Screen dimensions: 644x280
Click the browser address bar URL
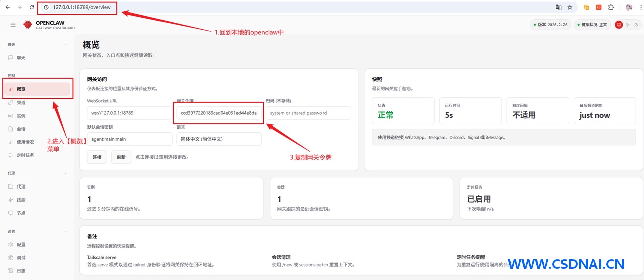pos(82,8)
